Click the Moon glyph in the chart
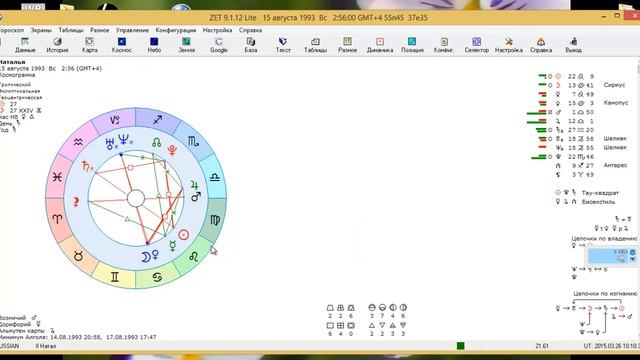 [x=145, y=257]
